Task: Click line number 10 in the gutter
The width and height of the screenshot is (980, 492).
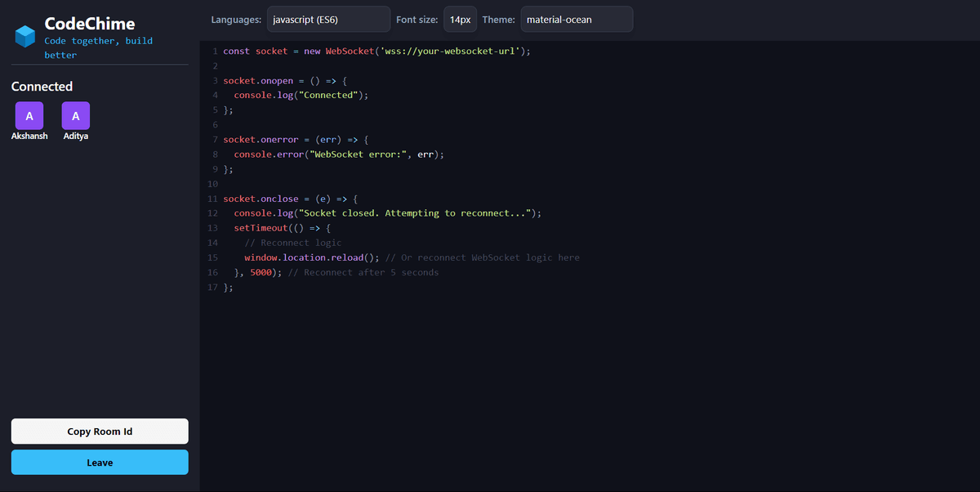Action: click(212, 184)
